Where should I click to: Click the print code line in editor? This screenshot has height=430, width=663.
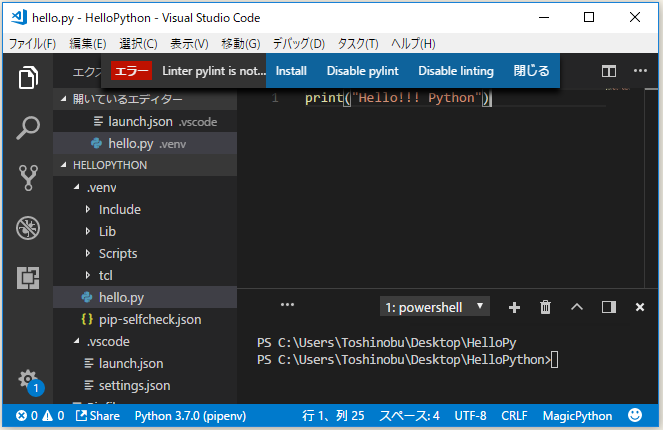397,98
